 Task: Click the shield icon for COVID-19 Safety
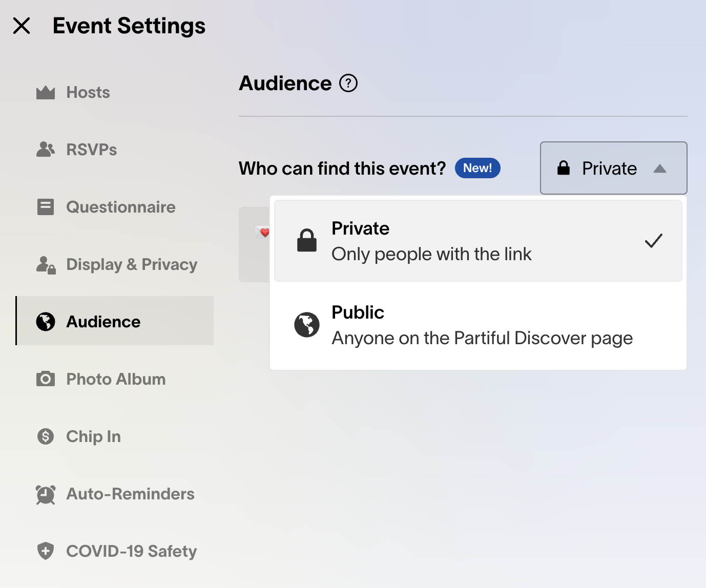pyautogui.click(x=46, y=551)
